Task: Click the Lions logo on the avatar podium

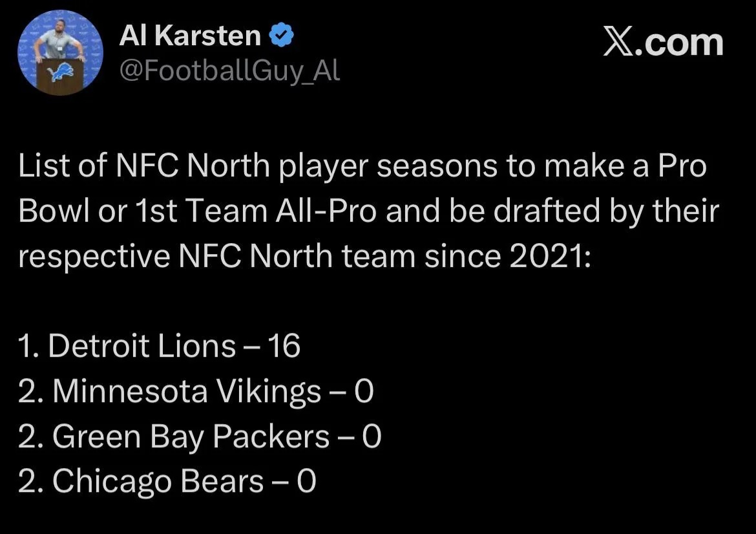Action: (58, 72)
